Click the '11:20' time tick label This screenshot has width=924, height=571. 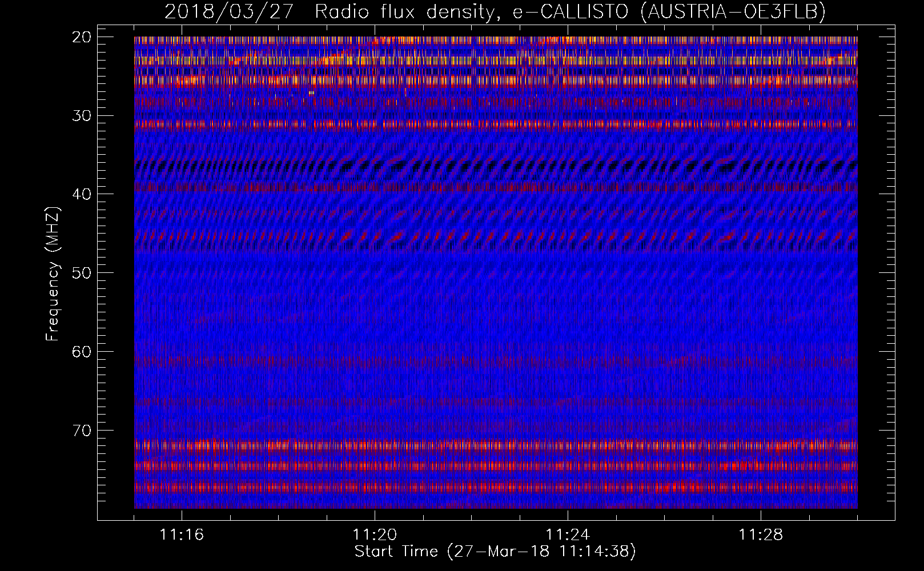375,535
